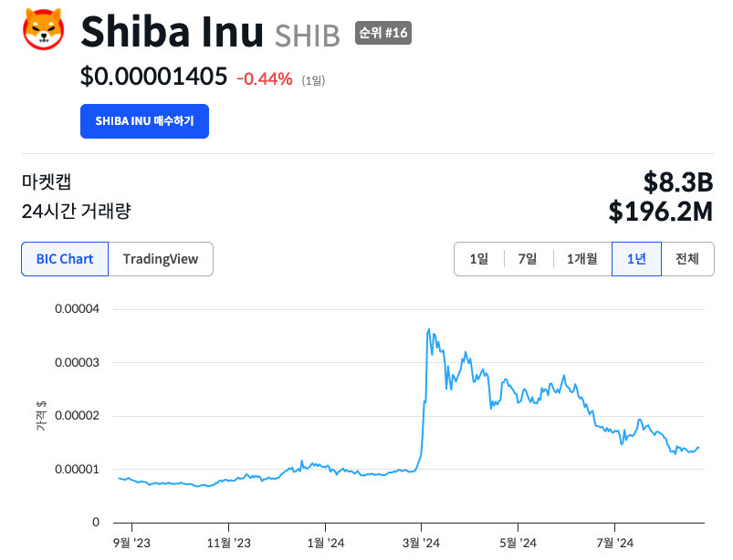Image resolution: width=733 pixels, height=560 pixels.
Task: Switch to the BIC Chart tab
Action: (x=65, y=259)
